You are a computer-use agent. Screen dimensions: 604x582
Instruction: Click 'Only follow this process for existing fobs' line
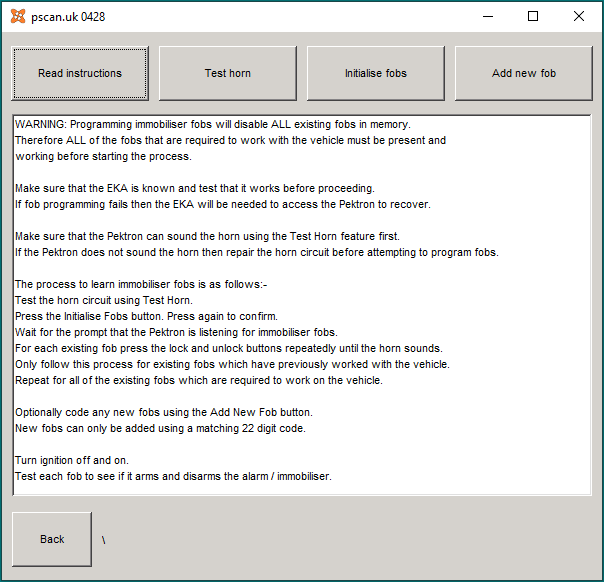click(232, 364)
